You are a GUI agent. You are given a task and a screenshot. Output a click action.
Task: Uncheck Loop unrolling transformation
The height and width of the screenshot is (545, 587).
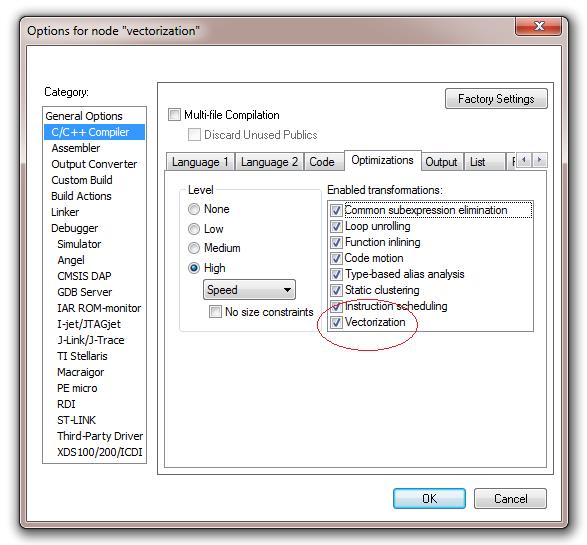336,226
